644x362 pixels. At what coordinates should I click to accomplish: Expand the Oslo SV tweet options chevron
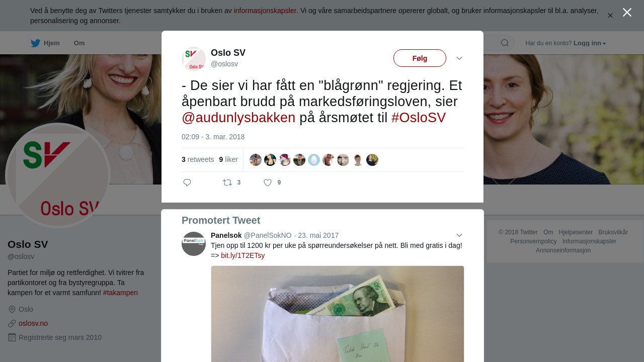point(459,58)
